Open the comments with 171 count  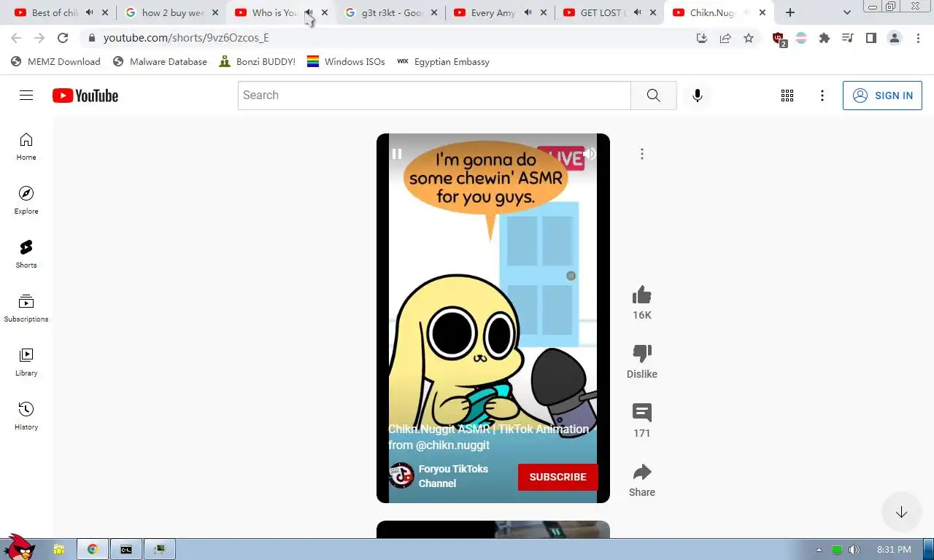642,413
